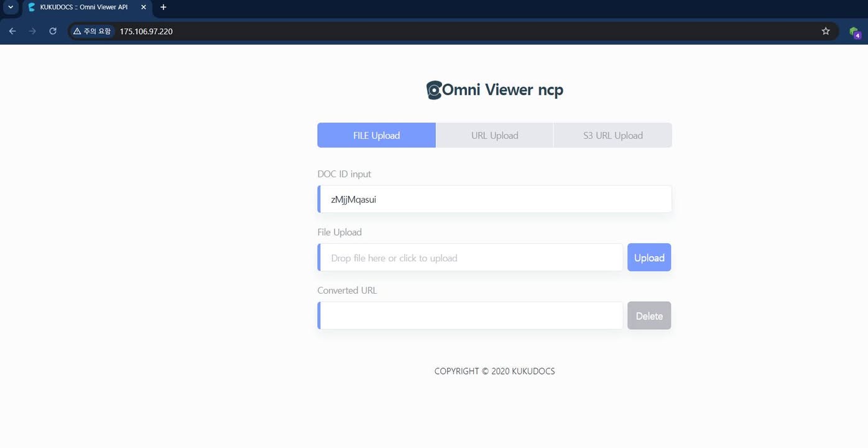Click the KUKUDOCS favicon in the tab

(x=31, y=7)
